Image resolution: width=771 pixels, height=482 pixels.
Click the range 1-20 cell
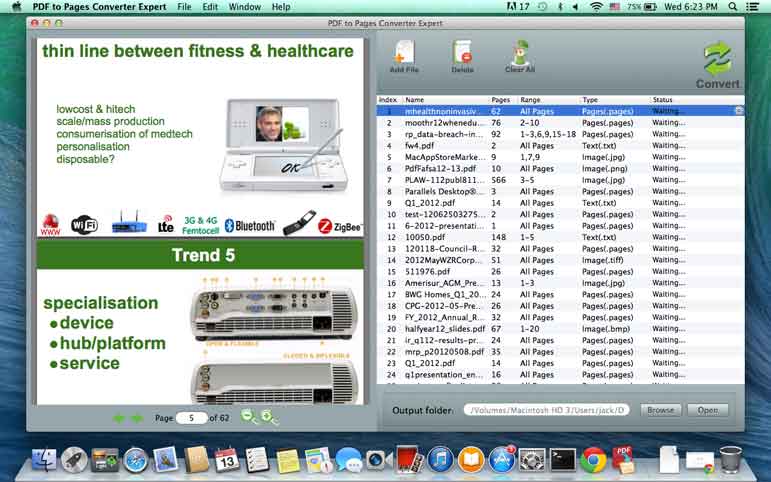[530, 329]
